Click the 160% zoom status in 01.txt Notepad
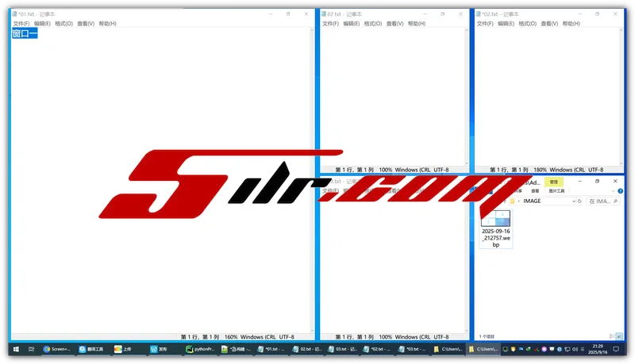635x364 pixels. 231,336
